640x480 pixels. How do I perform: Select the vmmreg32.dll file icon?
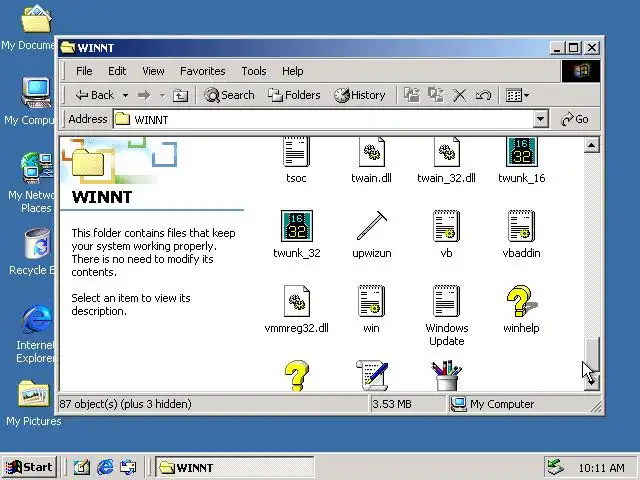tap(297, 301)
